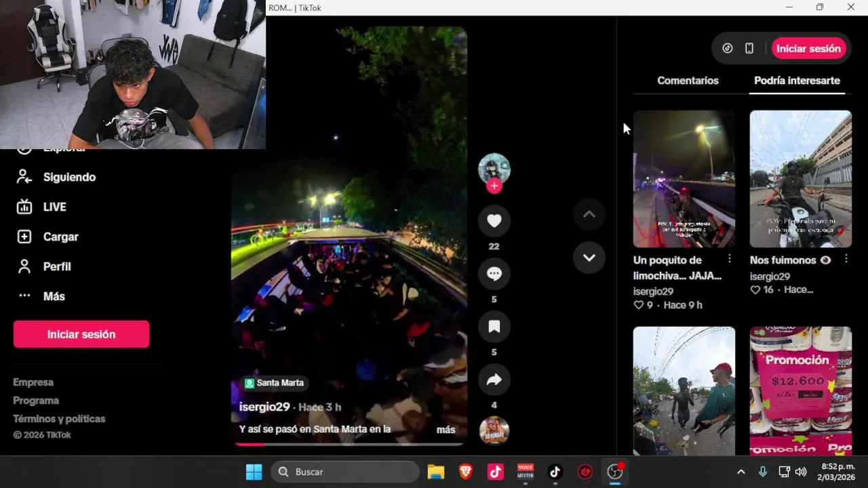Viewport: 868px width, 488px height.
Task: Open the street scene thumbnail with red cap man
Action: (x=684, y=391)
